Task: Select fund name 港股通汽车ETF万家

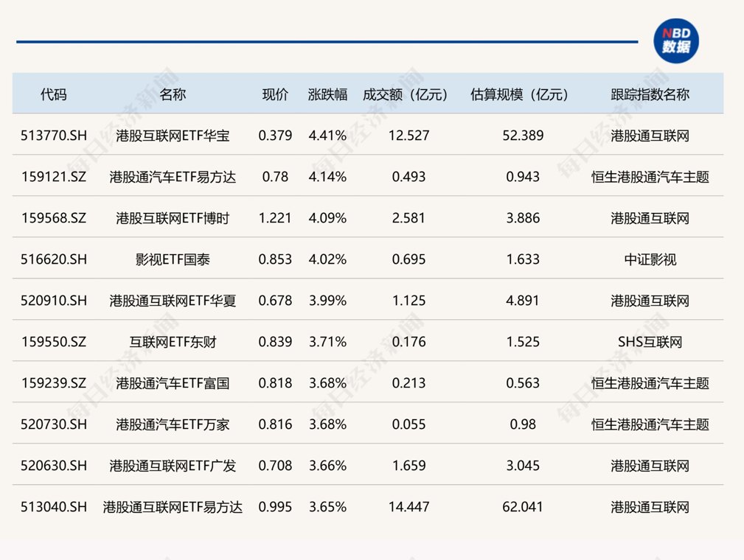Action: 173,424
